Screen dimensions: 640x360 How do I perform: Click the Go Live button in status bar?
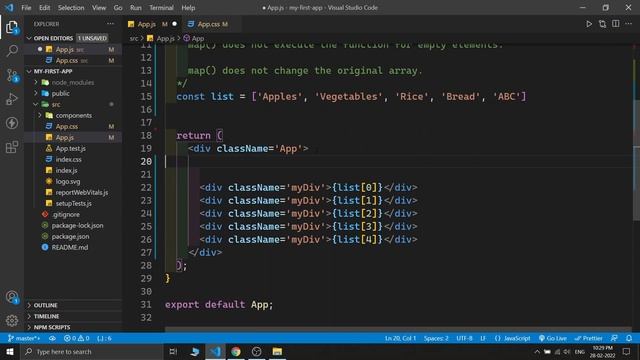[x=553, y=338]
